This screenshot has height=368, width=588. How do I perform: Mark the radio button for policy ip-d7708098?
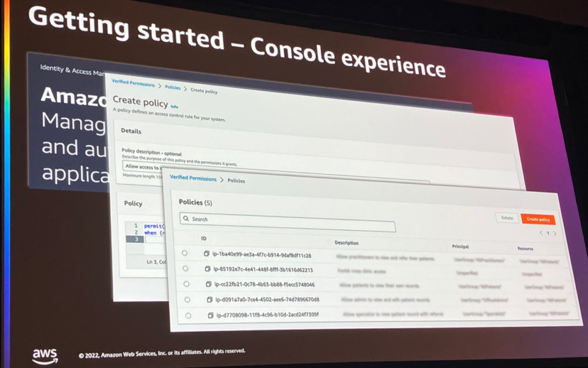click(x=188, y=316)
